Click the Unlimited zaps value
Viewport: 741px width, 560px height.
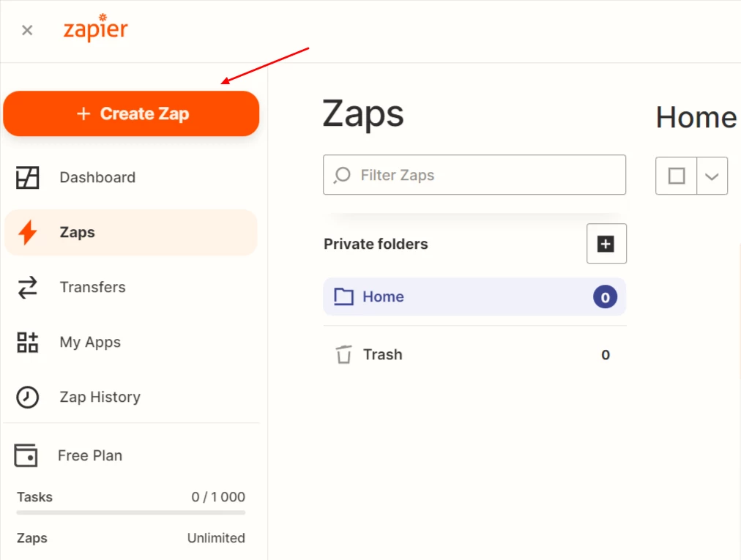point(216,538)
